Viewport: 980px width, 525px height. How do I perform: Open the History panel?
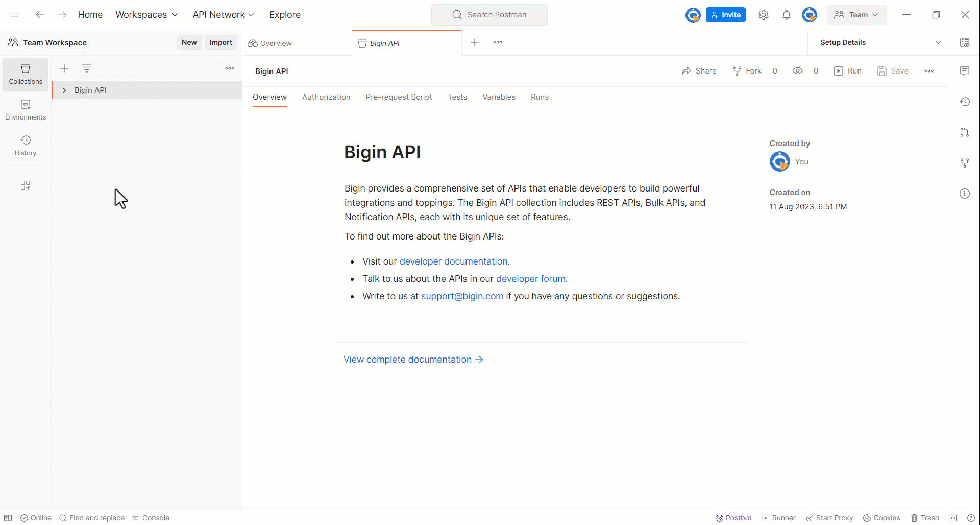[25, 145]
